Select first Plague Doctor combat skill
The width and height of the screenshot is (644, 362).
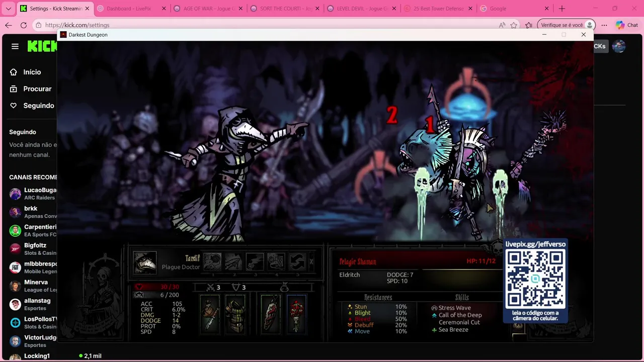(x=212, y=262)
